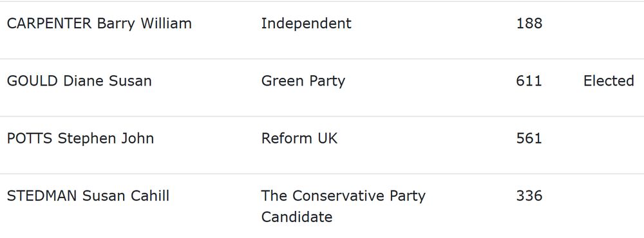Select the STEDMAN Susan Cahill name cell

click(88, 196)
